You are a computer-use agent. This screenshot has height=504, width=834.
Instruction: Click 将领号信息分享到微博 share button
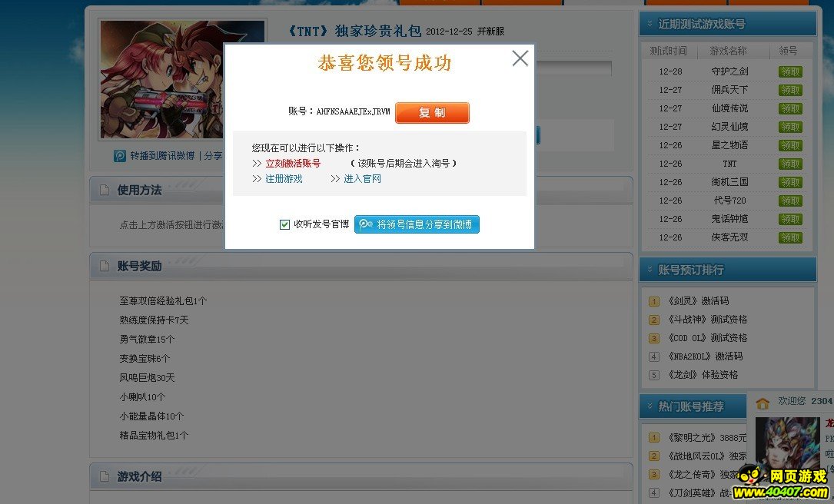click(417, 224)
